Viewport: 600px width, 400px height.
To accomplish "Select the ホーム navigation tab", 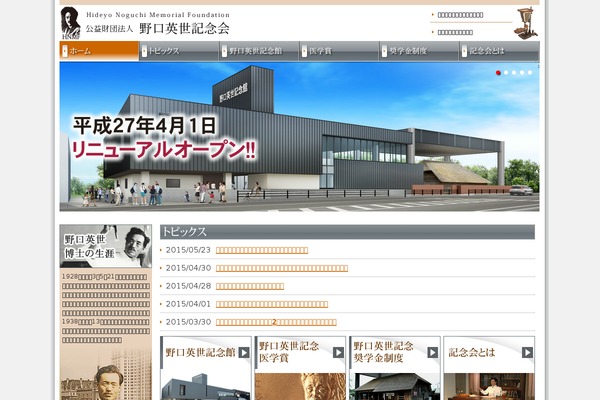I will pyautogui.click(x=99, y=51).
